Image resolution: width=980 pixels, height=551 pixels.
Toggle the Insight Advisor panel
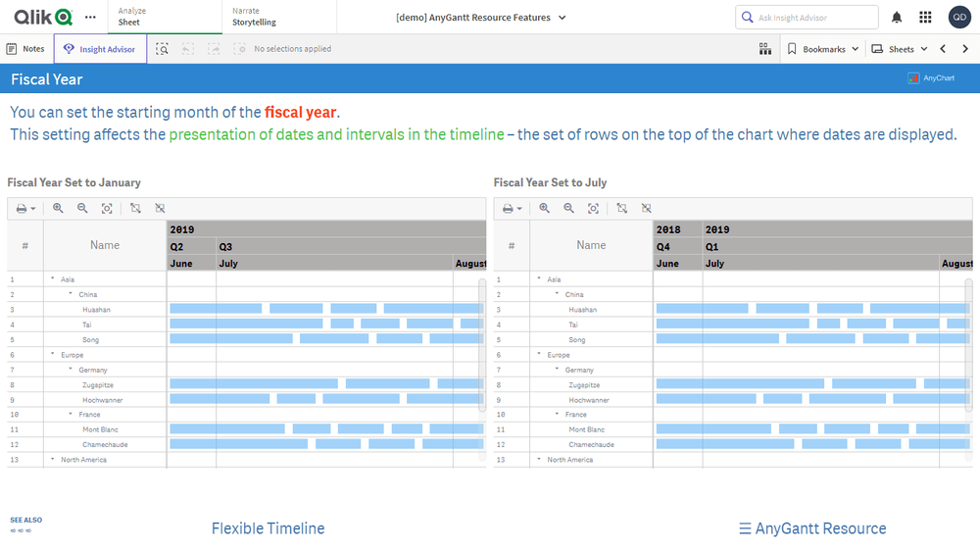coord(100,49)
